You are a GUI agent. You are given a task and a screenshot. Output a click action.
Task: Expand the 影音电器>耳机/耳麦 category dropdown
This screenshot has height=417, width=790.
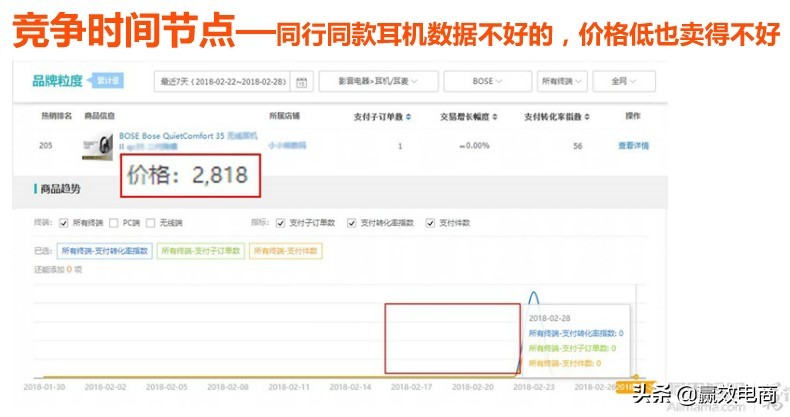(378, 81)
